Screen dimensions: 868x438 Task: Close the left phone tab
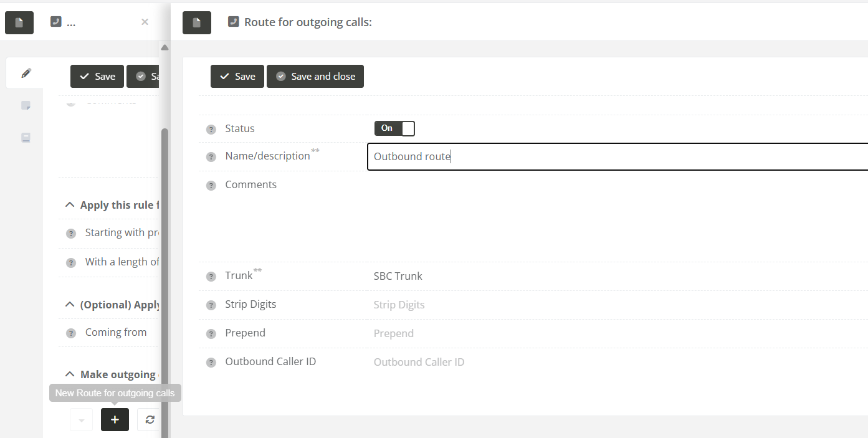[145, 22]
